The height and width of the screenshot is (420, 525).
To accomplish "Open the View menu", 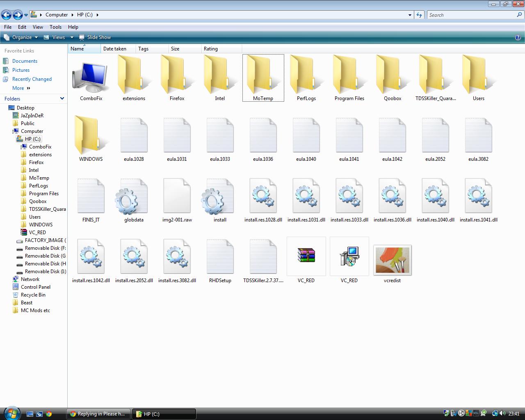I will tap(38, 27).
